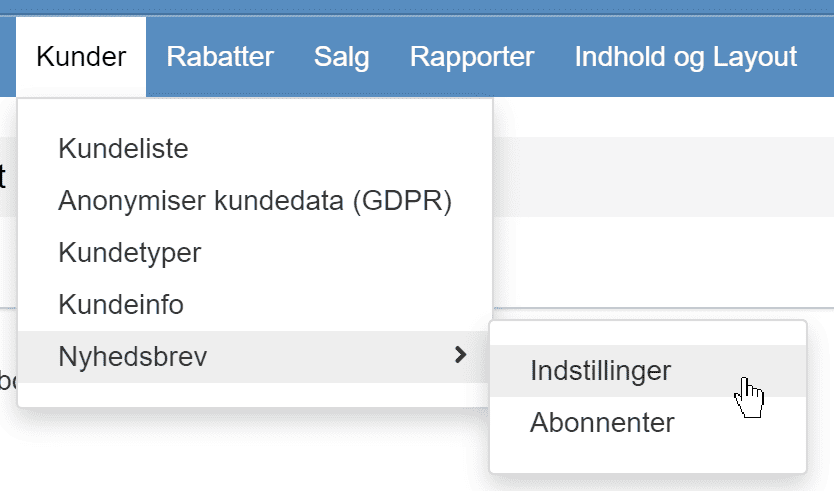Switch to the Rabatter menu

220,57
